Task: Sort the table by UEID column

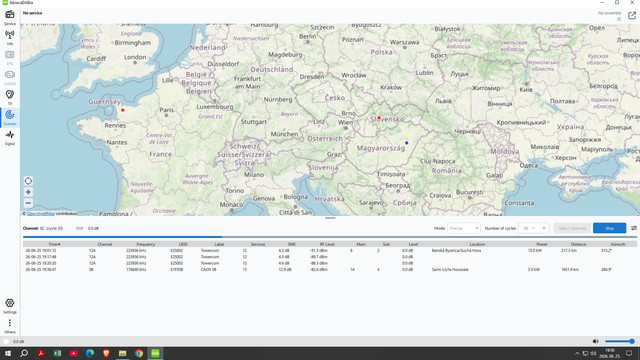Action: click(183, 244)
